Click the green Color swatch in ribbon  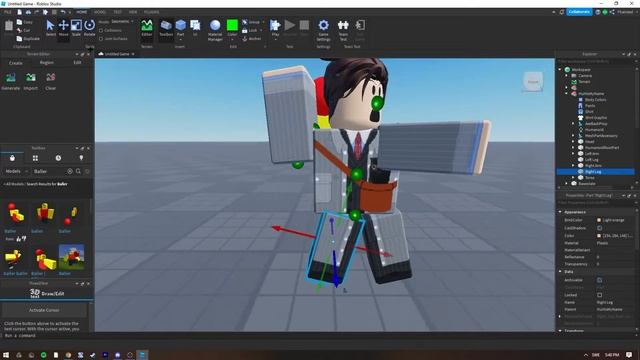coord(232,25)
